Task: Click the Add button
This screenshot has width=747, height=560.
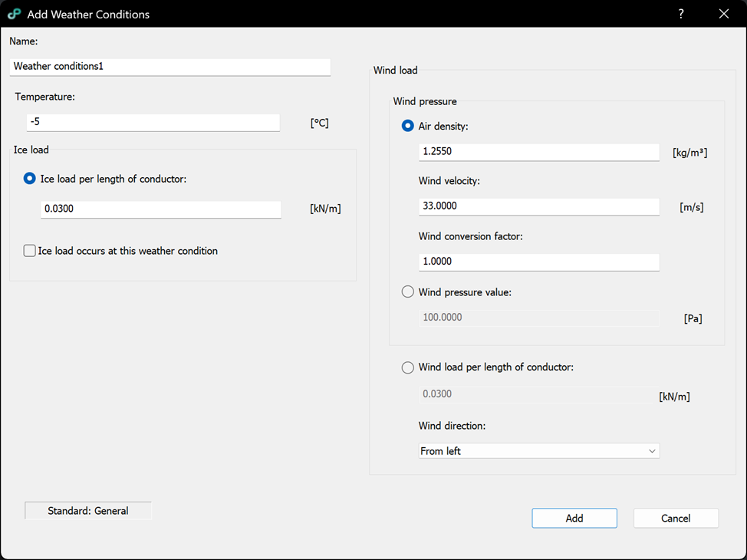Action: point(574,519)
